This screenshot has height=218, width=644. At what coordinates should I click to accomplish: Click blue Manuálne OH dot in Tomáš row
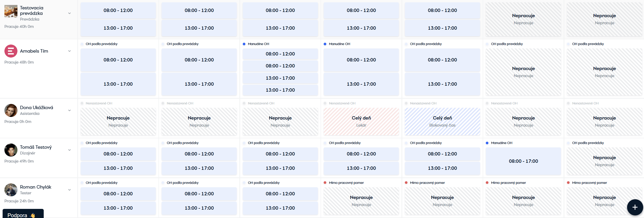[x=487, y=143]
